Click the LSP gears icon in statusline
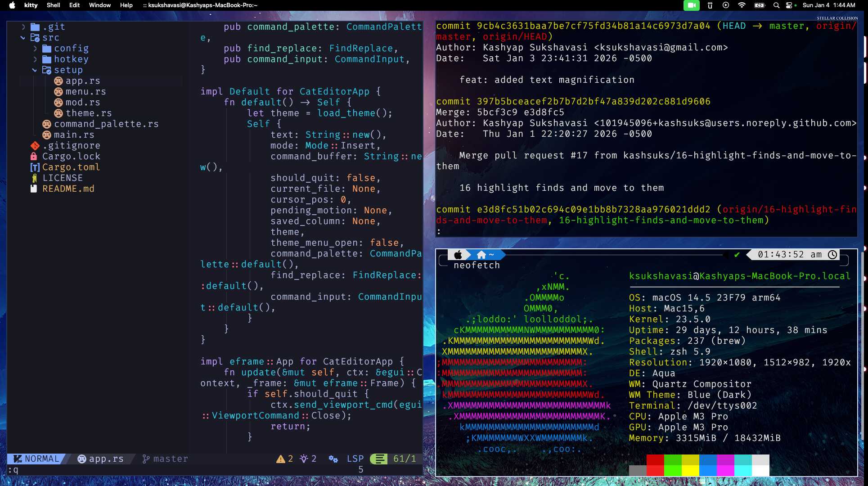This screenshot has width=868, height=486. pyautogui.click(x=333, y=459)
